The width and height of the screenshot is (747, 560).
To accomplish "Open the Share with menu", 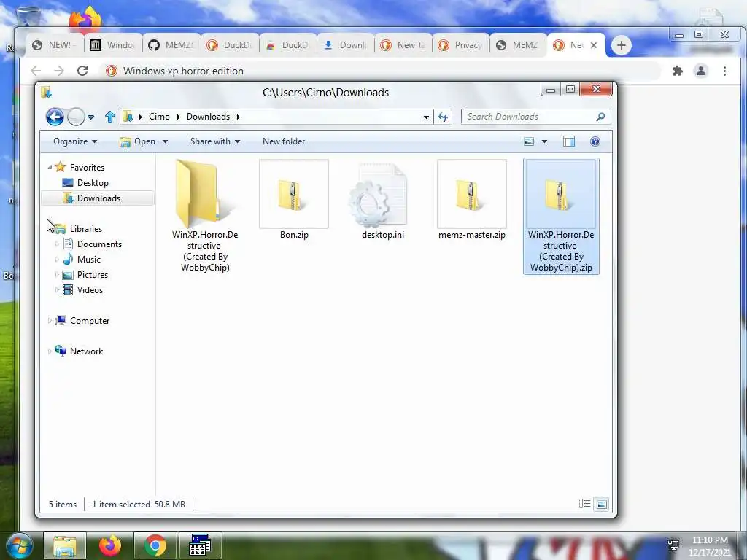I will (215, 141).
